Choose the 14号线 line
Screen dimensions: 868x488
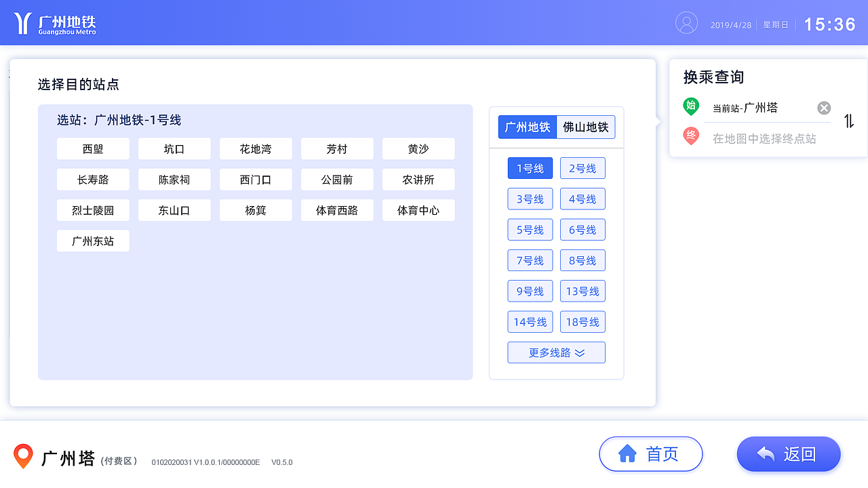[530, 322]
